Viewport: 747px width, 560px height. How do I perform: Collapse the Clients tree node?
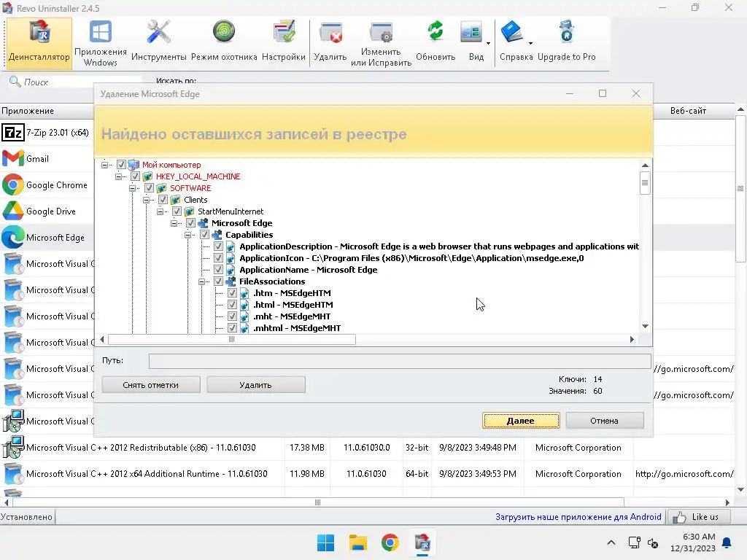(146, 200)
